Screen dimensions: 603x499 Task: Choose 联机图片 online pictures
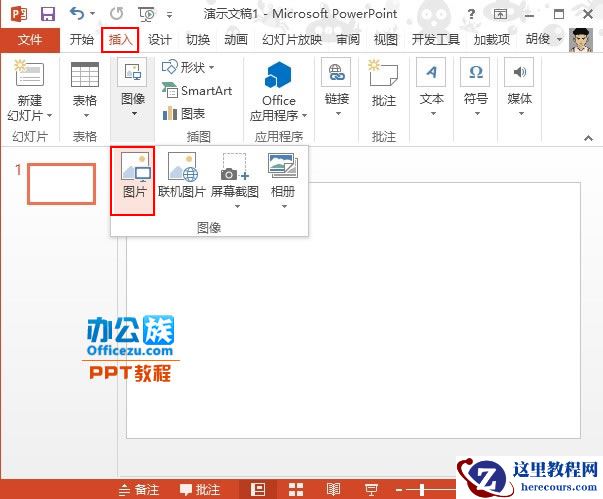click(182, 176)
